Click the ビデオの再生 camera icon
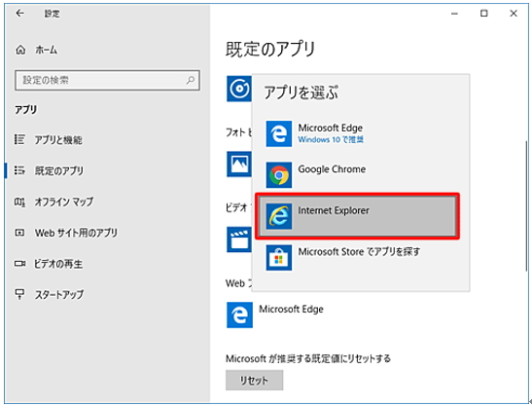 19,264
